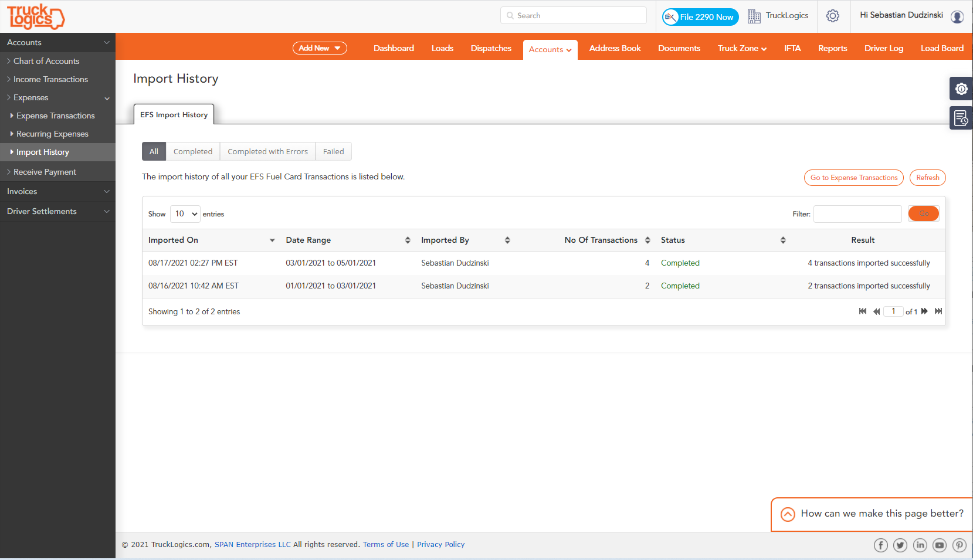Show All import records filter
973x560 pixels.
click(x=154, y=151)
